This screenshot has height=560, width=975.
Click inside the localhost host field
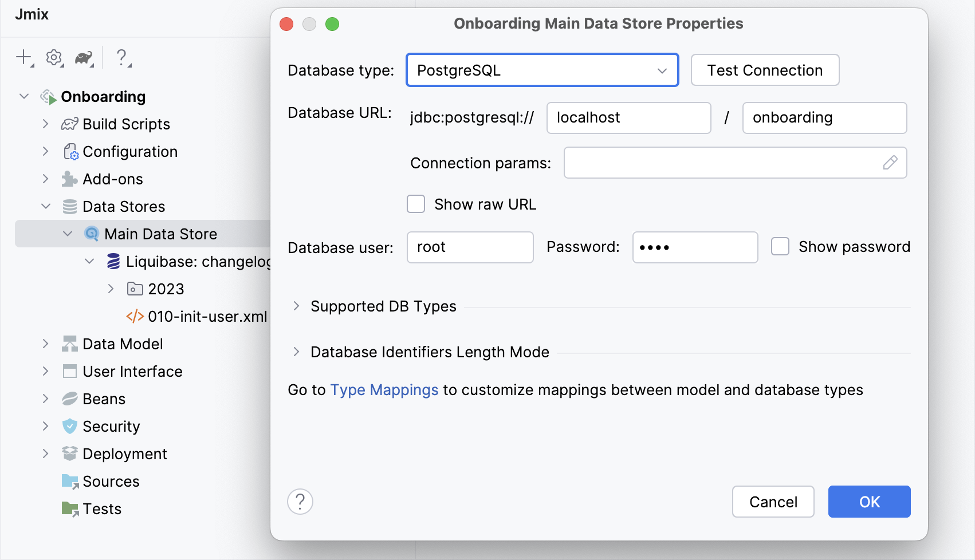627,118
